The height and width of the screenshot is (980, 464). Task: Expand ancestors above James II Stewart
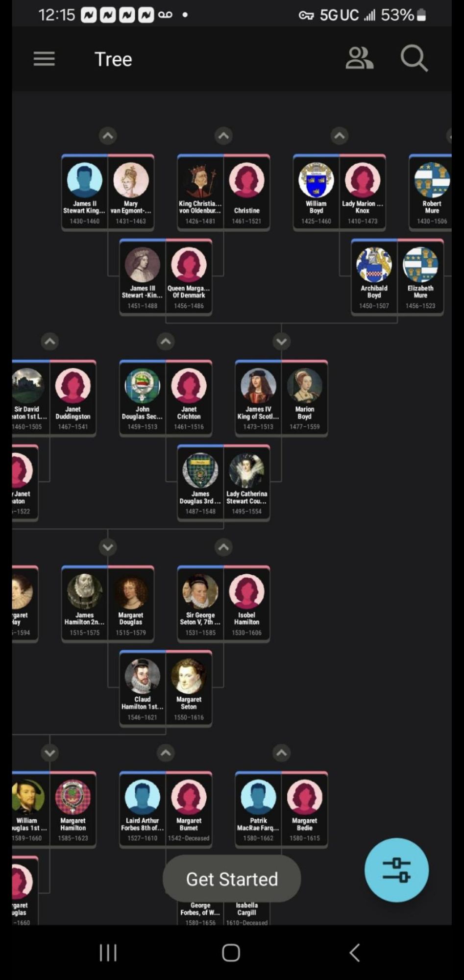point(108,136)
